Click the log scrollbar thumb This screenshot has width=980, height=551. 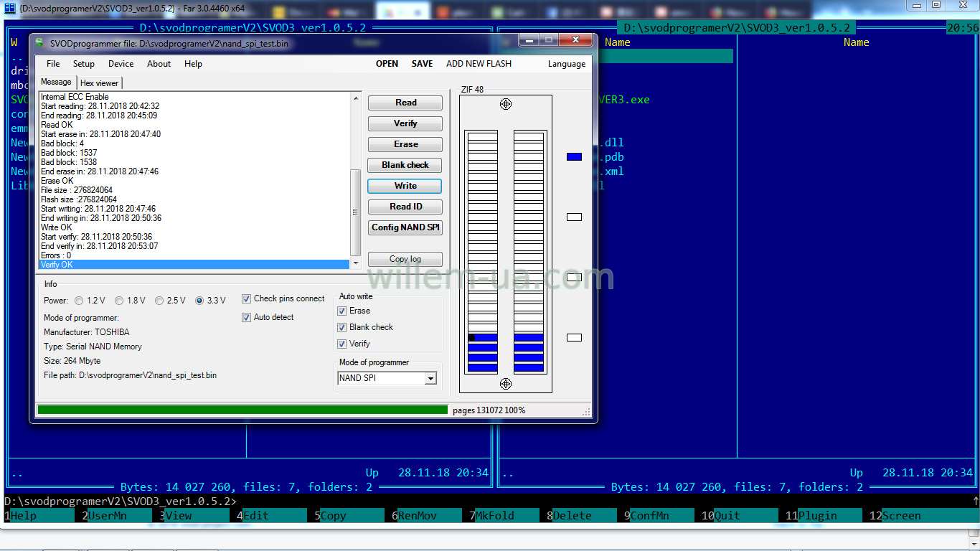(355, 212)
